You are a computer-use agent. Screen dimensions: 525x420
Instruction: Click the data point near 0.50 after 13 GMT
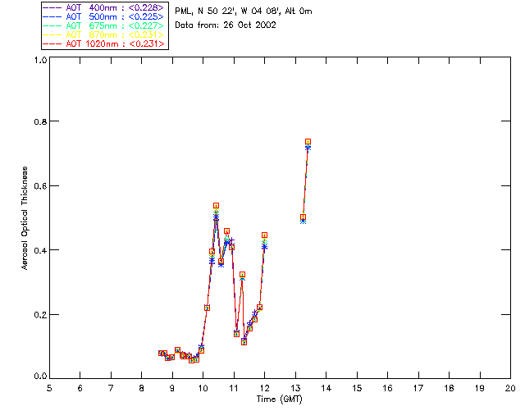[x=303, y=217]
